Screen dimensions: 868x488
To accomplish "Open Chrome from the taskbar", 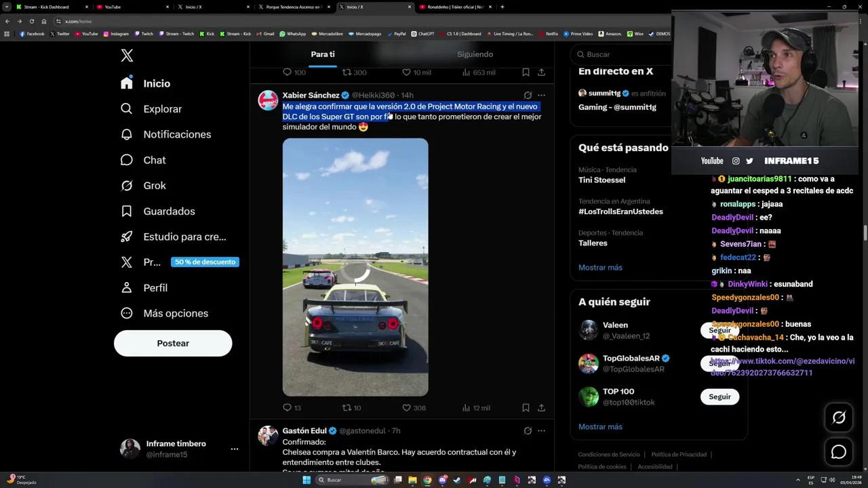I will point(427,480).
